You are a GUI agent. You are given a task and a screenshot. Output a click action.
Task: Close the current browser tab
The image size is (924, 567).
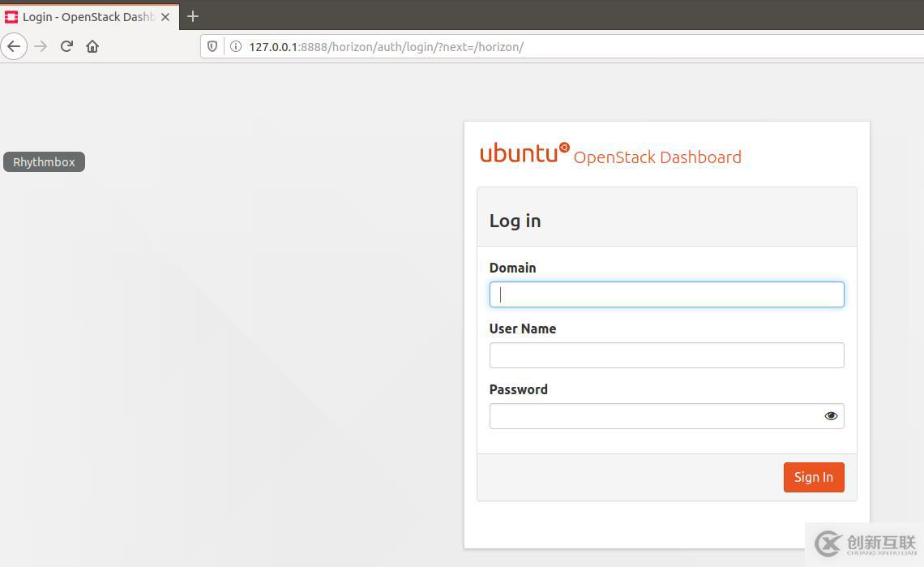[165, 16]
